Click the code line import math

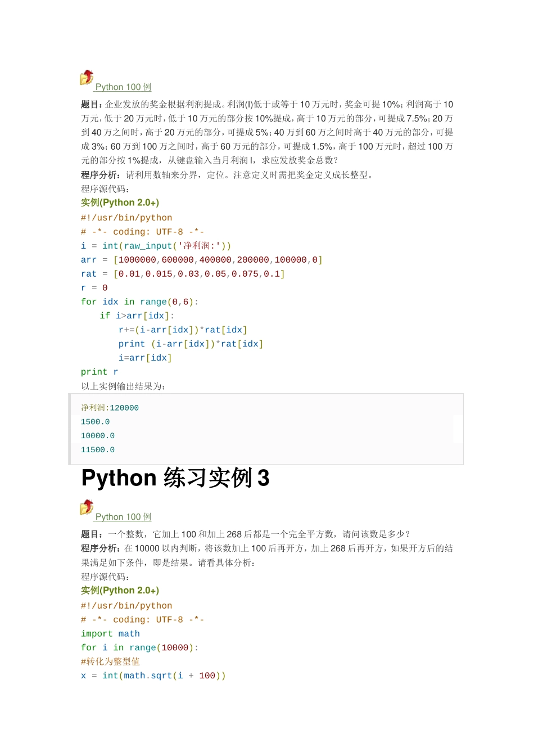click(110, 634)
